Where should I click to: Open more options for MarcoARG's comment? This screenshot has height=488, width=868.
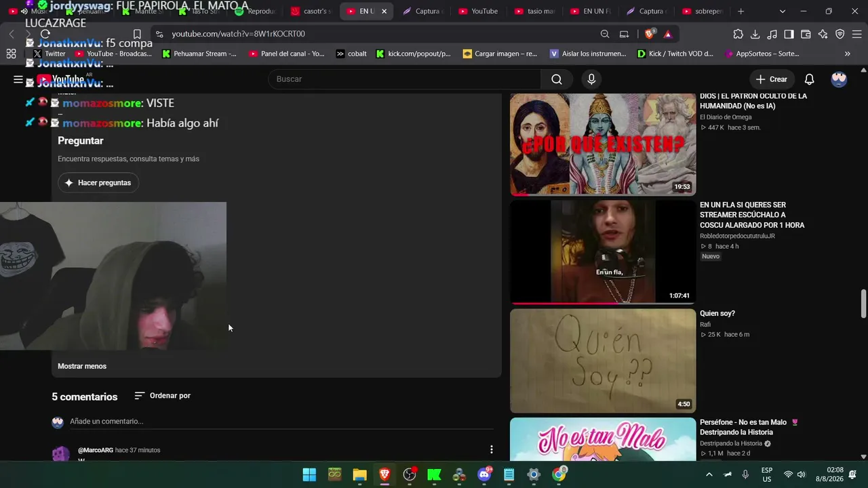pyautogui.click(x=492, y=449)
